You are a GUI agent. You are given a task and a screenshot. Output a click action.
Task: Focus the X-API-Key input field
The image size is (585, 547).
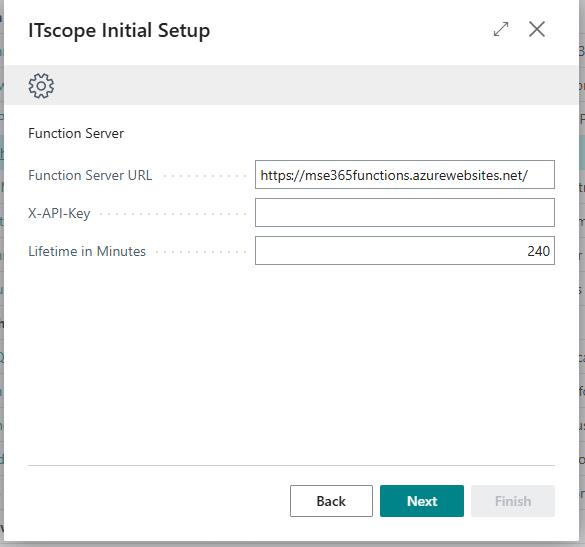[405, 213]
